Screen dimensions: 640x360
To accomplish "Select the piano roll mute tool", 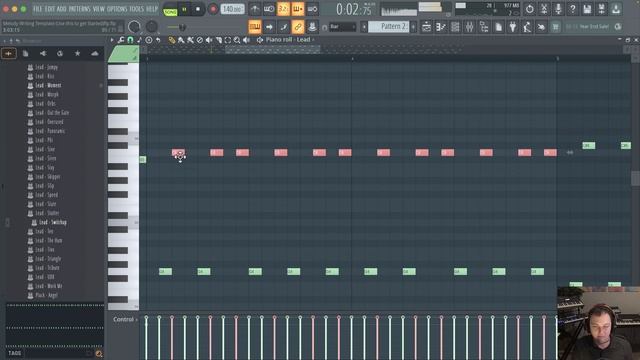I will [209, 40].
